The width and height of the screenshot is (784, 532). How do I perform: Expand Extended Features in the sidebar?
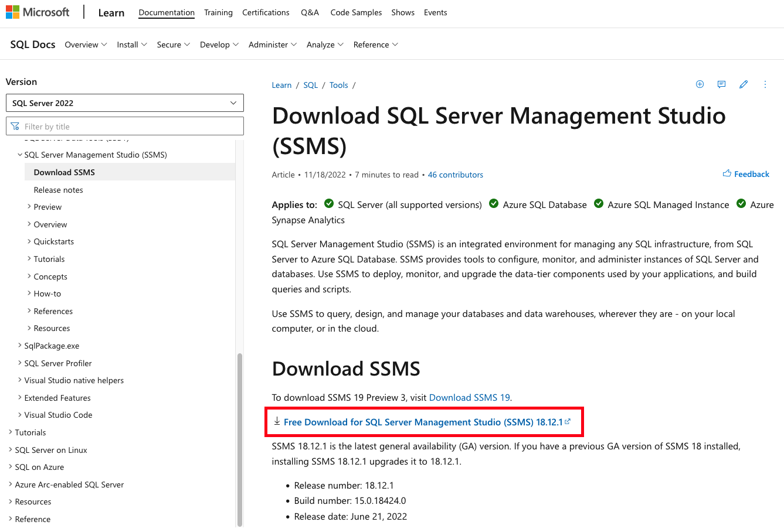[x=54, y=398]
